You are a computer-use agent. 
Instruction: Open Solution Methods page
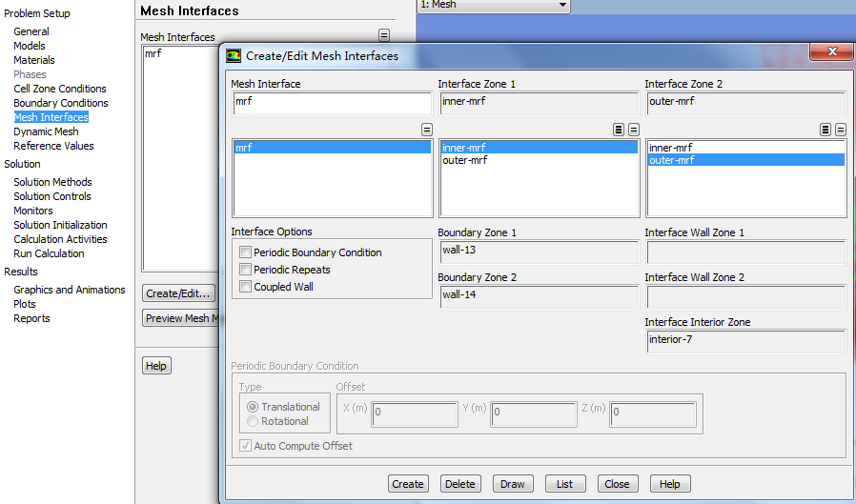[x=52, y=182]
